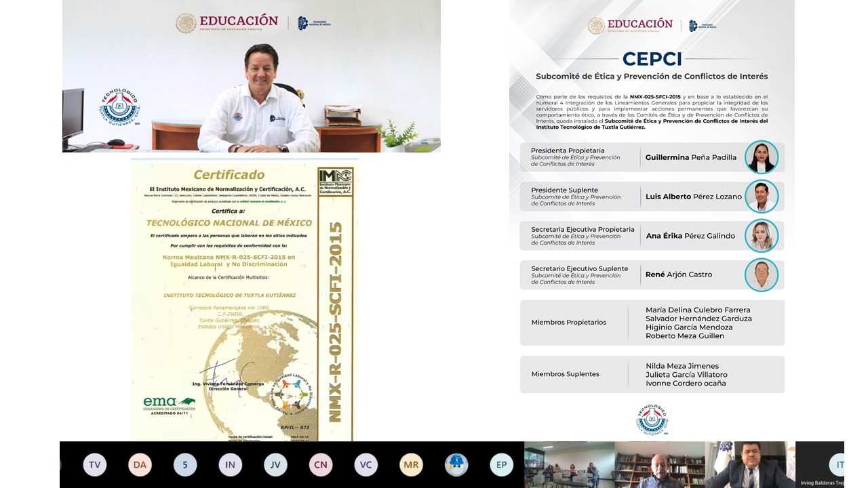Select the IN participant avatar
This screenshot has height=488, width=868.
231,465
